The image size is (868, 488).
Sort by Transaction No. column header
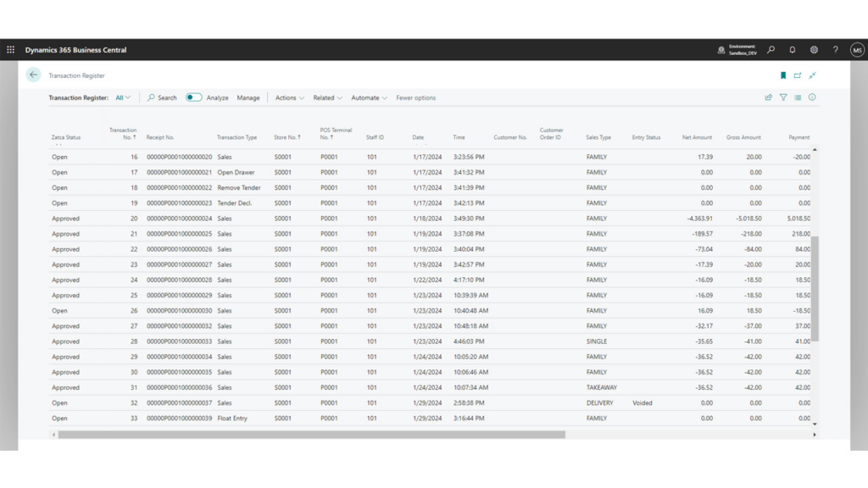click(123, 133)
